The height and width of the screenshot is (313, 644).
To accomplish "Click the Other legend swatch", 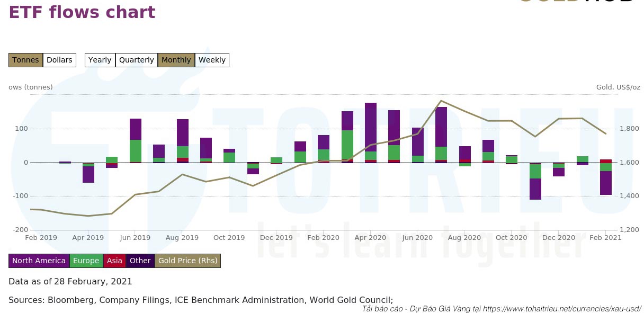I will [140, 261].
